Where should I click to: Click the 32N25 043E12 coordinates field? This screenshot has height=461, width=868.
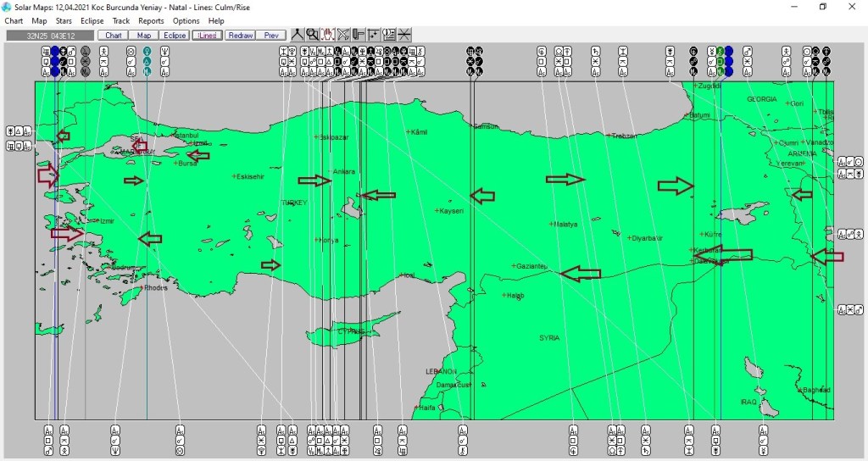click(x=50, y=36)
